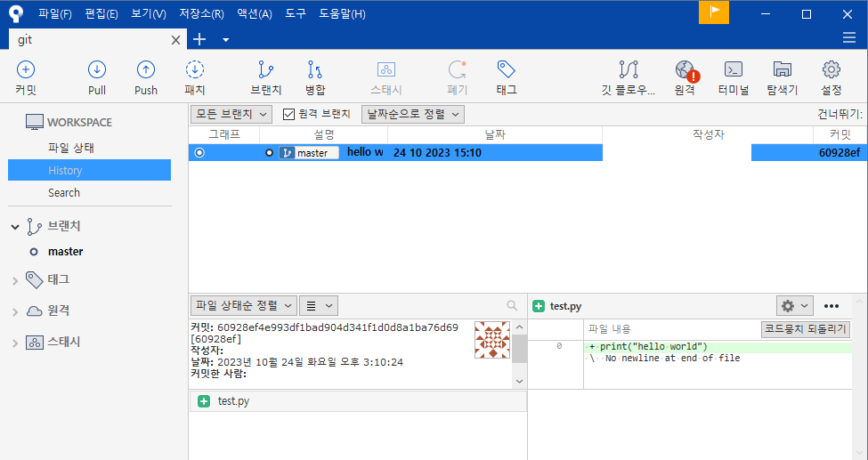Open 원격 (Remote) with the warning badge
The width and height of the screenshot is (868, 460).
click(x=685, y=77)
